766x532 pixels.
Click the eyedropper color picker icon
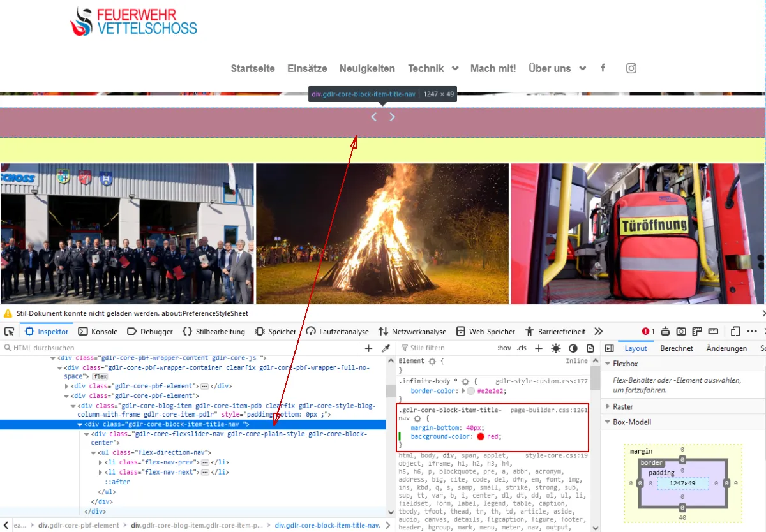[x=386, y=348]
